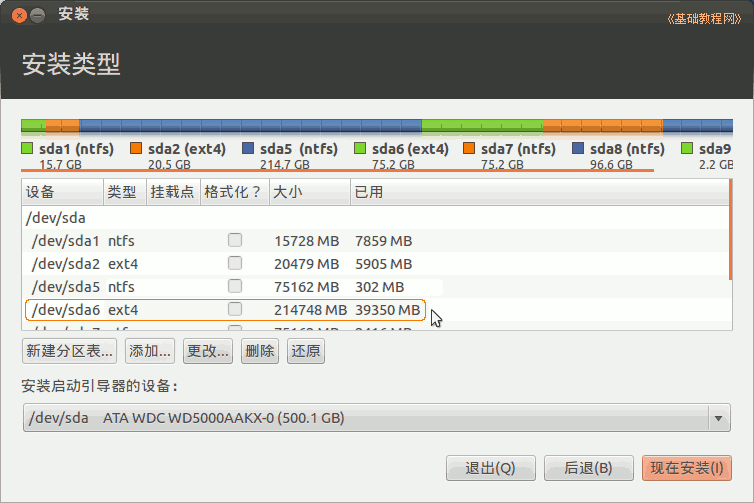Click the 75162 MB size cell
This screenshot has width=754, height=503.
point(306,287)
